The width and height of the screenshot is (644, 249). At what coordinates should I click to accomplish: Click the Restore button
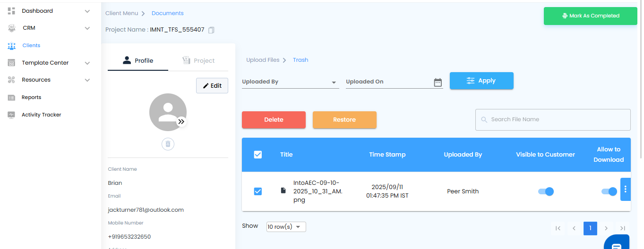pyautogui.click(x=344, y=120)
